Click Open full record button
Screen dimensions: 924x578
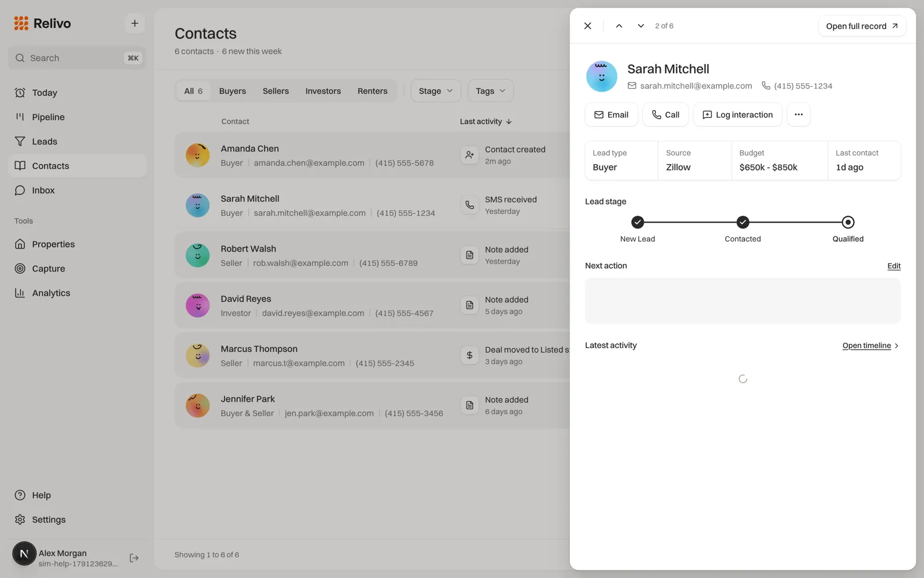(x=862, y=26)
